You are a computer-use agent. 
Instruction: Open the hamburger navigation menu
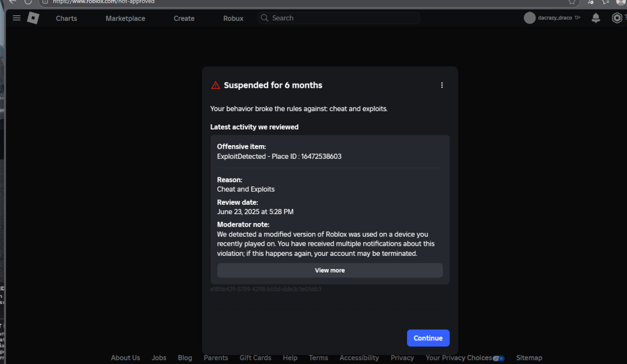pyautogui.click(x=16, y=18)
